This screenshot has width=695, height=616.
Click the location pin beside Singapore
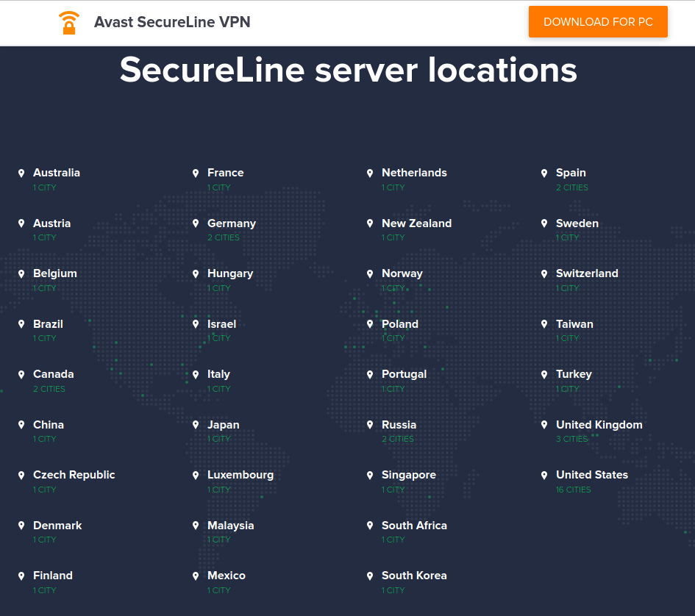[370, 475]
